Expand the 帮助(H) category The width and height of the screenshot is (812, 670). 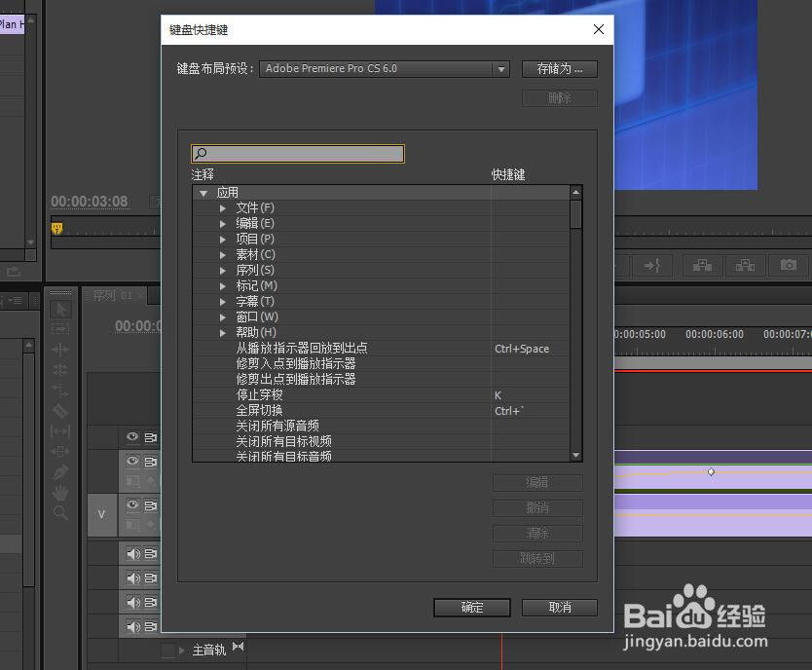point(223,332)
